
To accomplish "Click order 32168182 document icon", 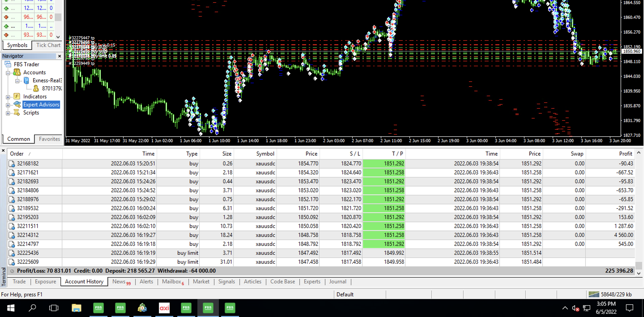I will pos(11,164).
